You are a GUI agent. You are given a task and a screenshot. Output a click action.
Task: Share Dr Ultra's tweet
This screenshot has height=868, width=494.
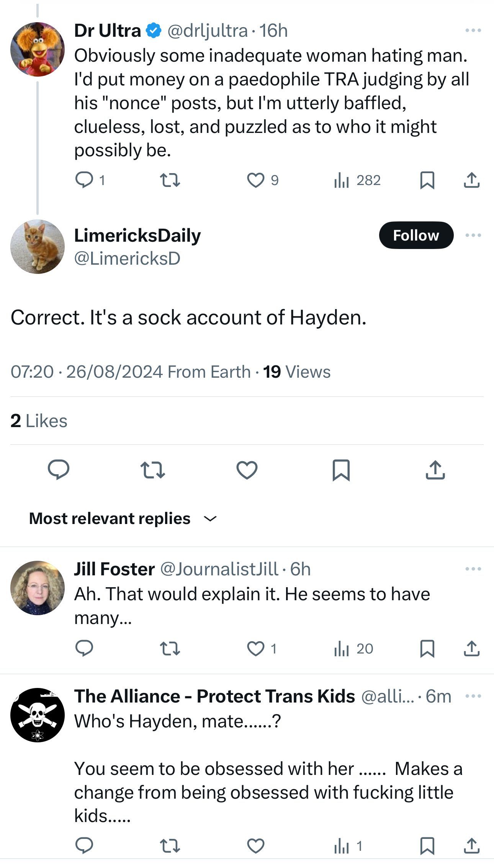tap(471, 180)
